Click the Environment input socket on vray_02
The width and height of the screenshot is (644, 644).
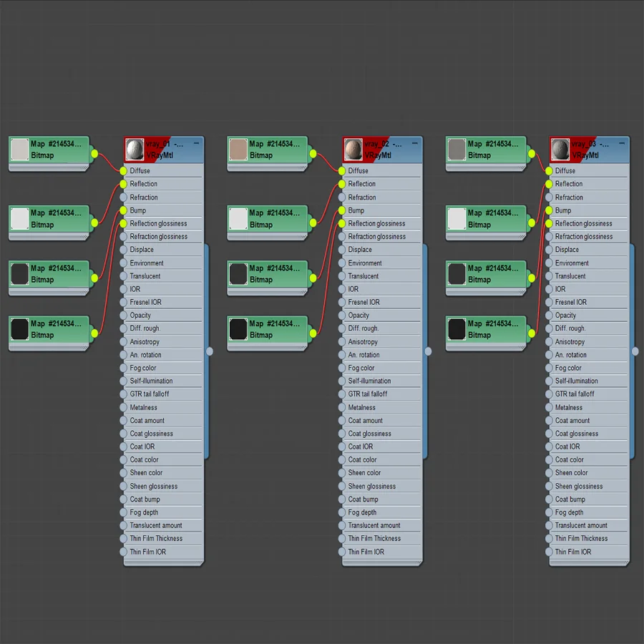(342, 263)
